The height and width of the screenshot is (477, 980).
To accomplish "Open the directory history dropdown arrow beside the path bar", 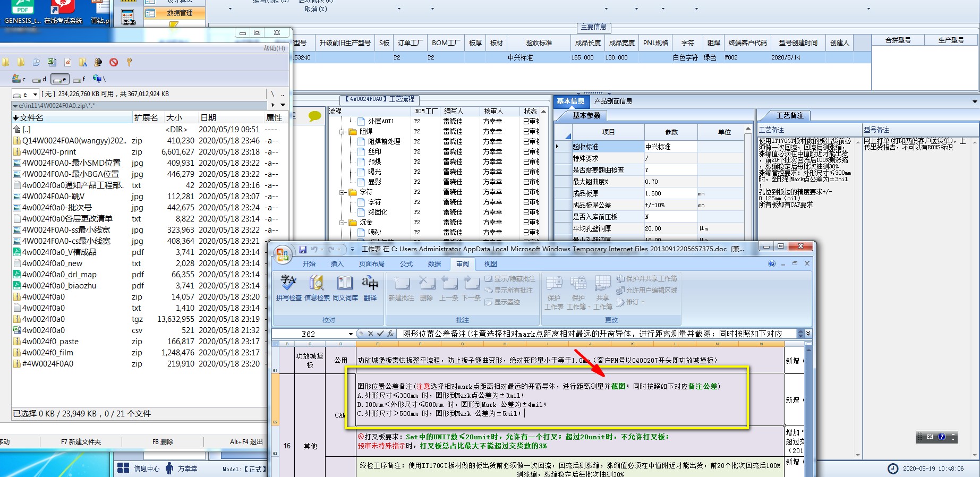I will tap(283, 105).
